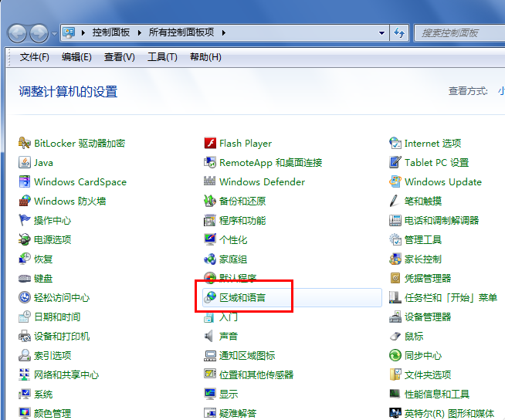Open 键盘 keyboard icon
This screenshot has height=420, width=505.
(x=25, y=278)
